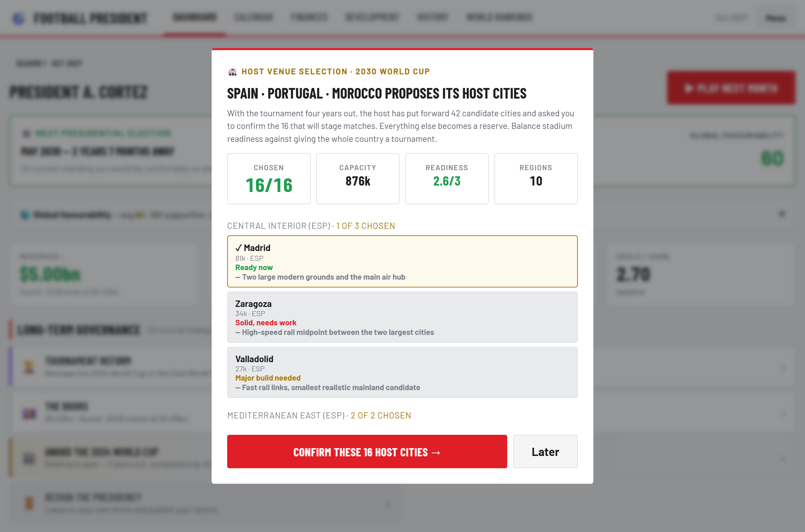Click the Readiness 2.6/3 stat card
805x532 pixels.
tap(447, 179)
